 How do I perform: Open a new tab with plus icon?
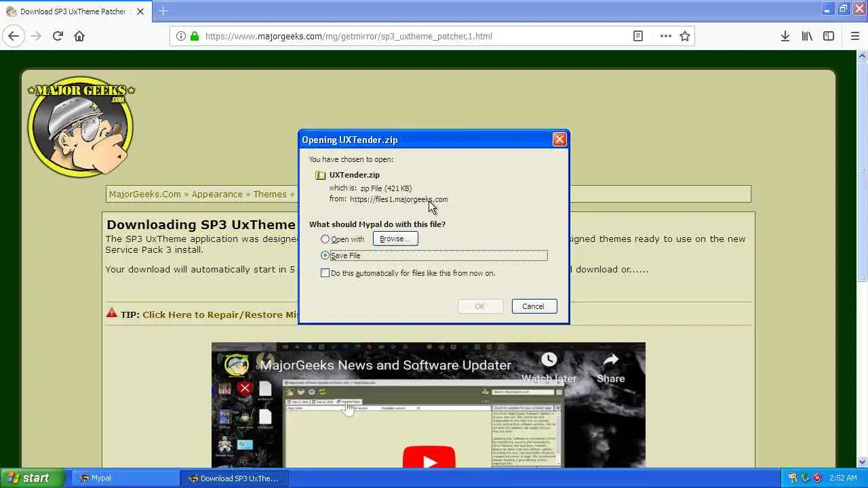(163, 11)
